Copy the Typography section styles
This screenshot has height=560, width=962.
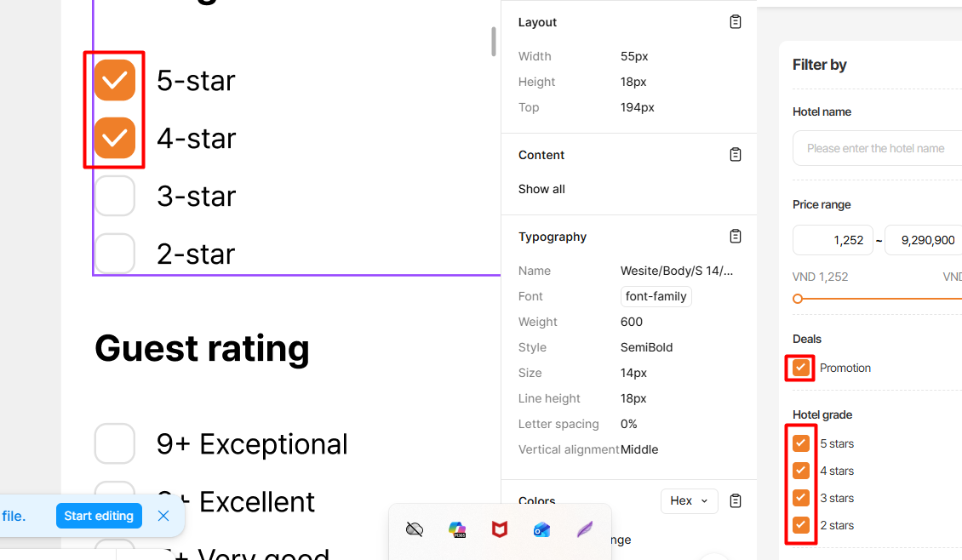736,237
